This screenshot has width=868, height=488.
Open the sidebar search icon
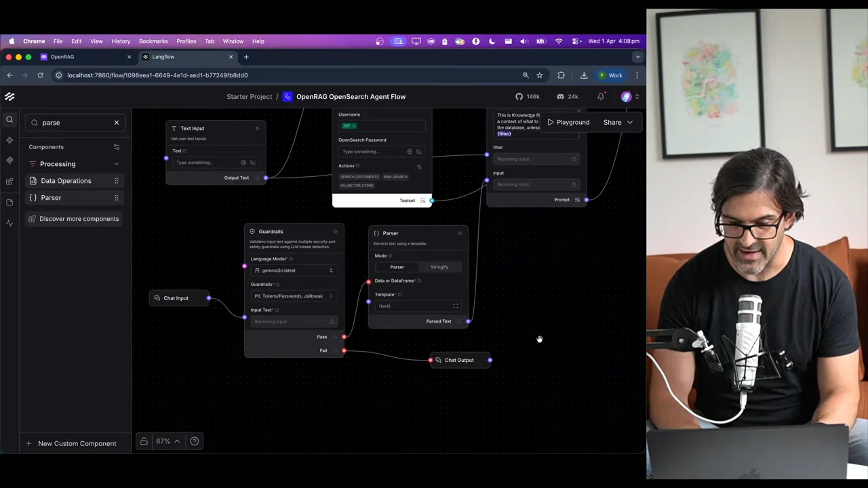[x=9, y=120]
